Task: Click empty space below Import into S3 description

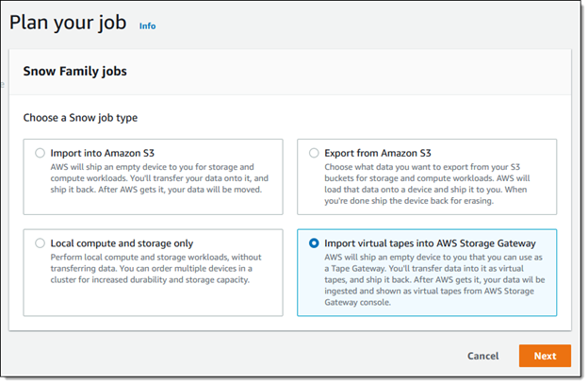Action: click(x=153, y=205)
